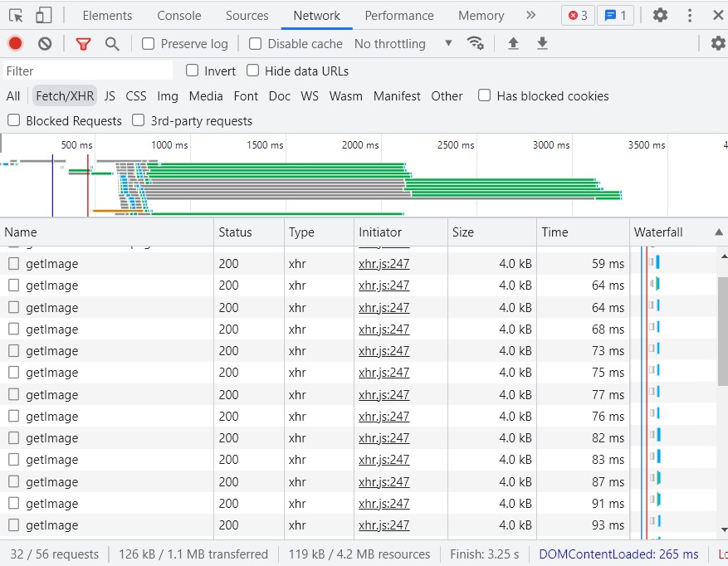The height and width of the screenshot is (566, 728).
Task: Open the errors counter showing 3
Action: 578,16
